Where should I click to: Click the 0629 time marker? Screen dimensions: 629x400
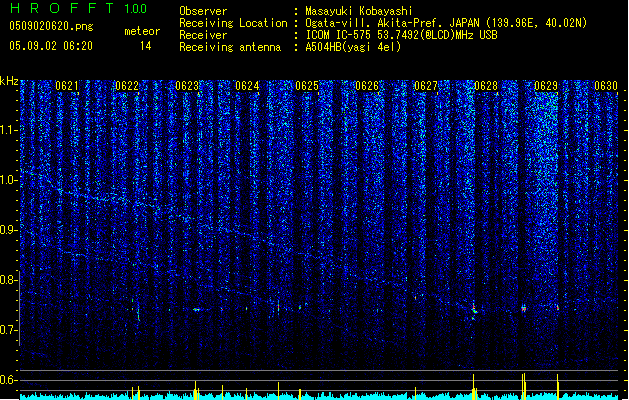[546, 86]
